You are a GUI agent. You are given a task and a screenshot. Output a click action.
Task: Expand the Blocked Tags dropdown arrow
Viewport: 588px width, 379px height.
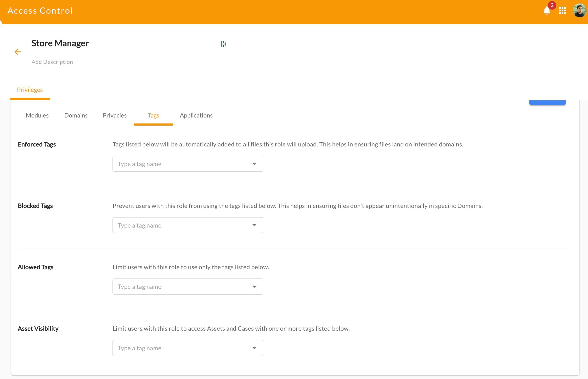point(254,225)
